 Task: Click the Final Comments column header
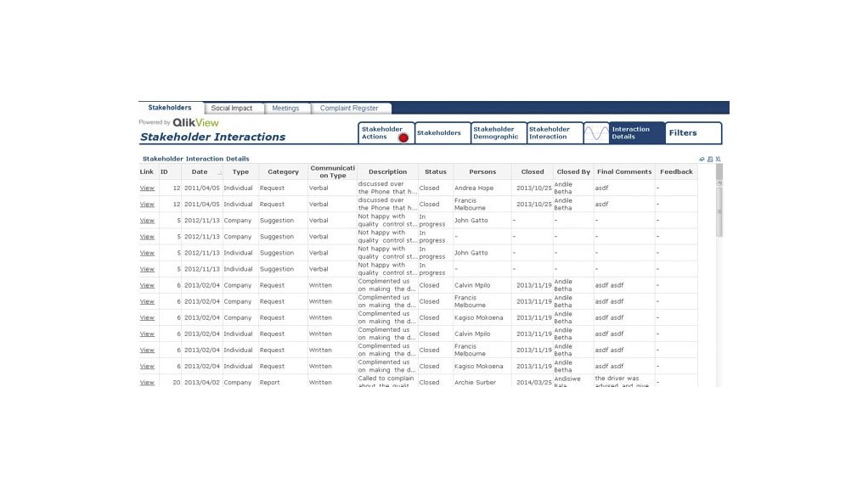624,171
